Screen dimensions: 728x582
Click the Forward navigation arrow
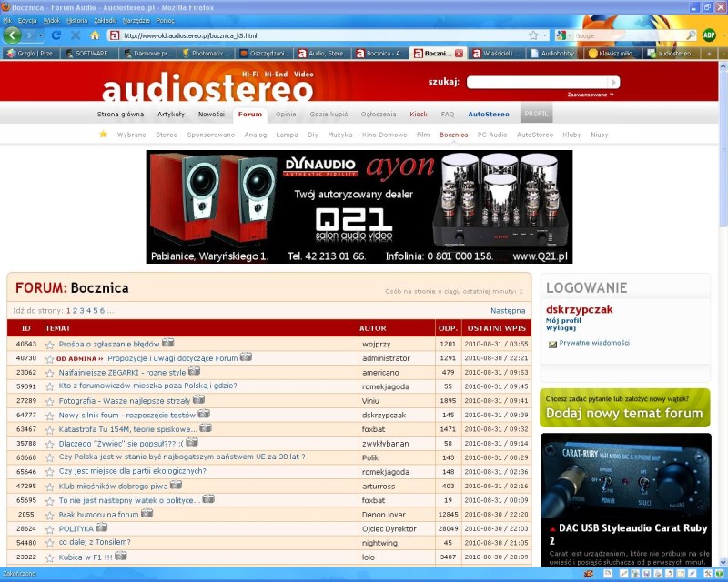(30, 35)
